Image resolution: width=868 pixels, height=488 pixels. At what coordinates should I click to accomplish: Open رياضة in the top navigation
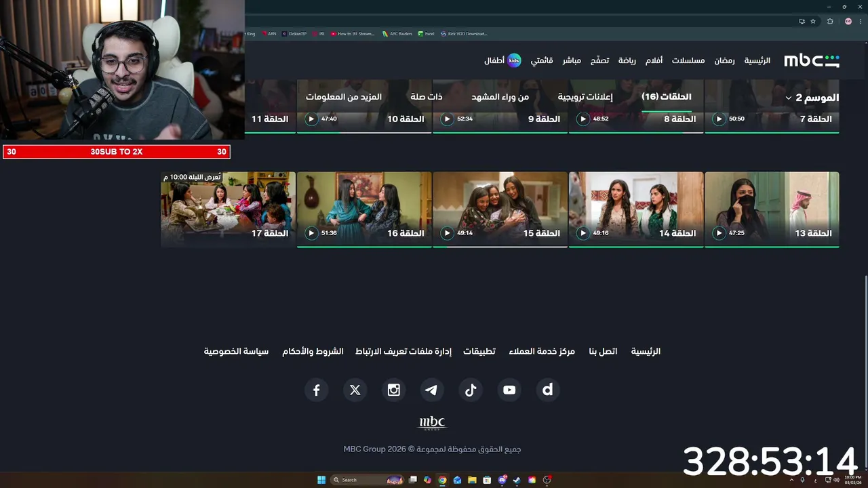point(627,60)
